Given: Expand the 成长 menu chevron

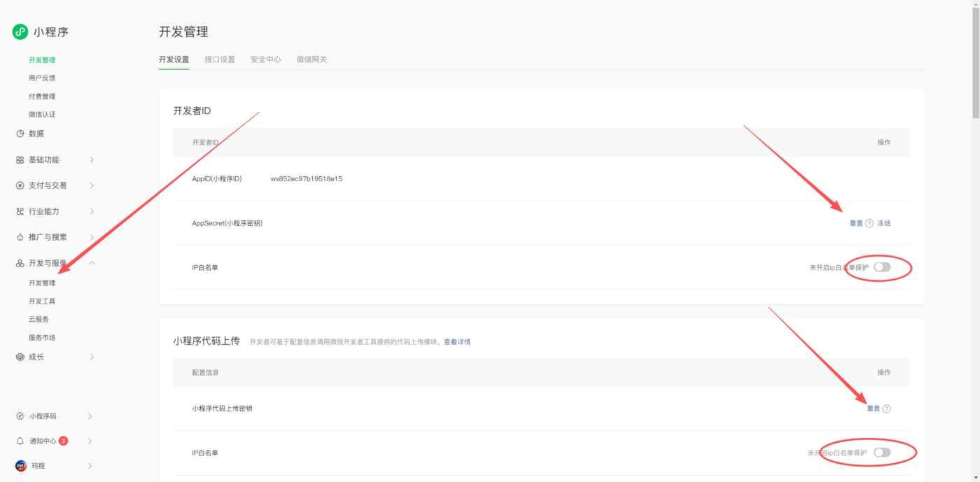Looking at the screenshot, I should pyautogui.click(x=92, y=357).
